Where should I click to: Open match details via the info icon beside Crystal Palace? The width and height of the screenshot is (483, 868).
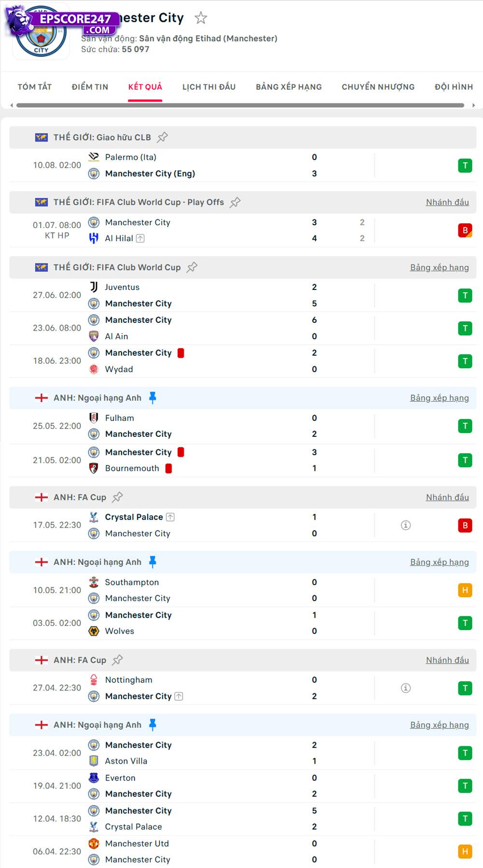[x=406, y=524]
